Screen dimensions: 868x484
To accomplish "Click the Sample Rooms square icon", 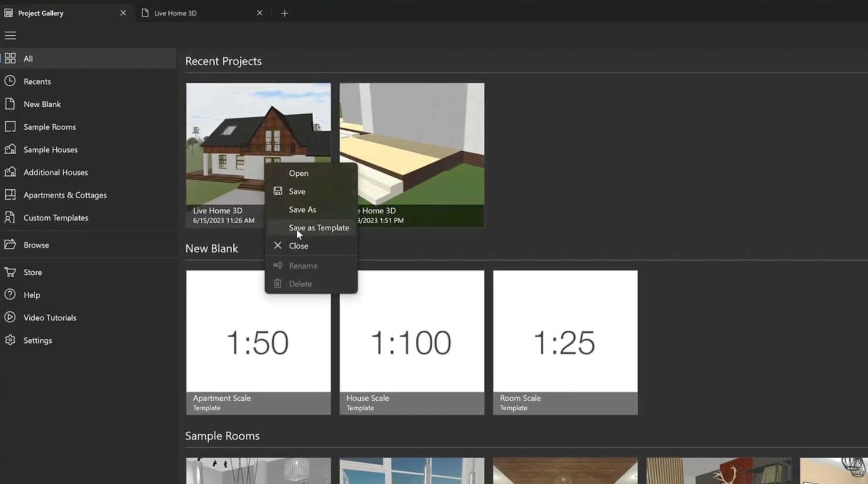I will [x=10, y=127].
